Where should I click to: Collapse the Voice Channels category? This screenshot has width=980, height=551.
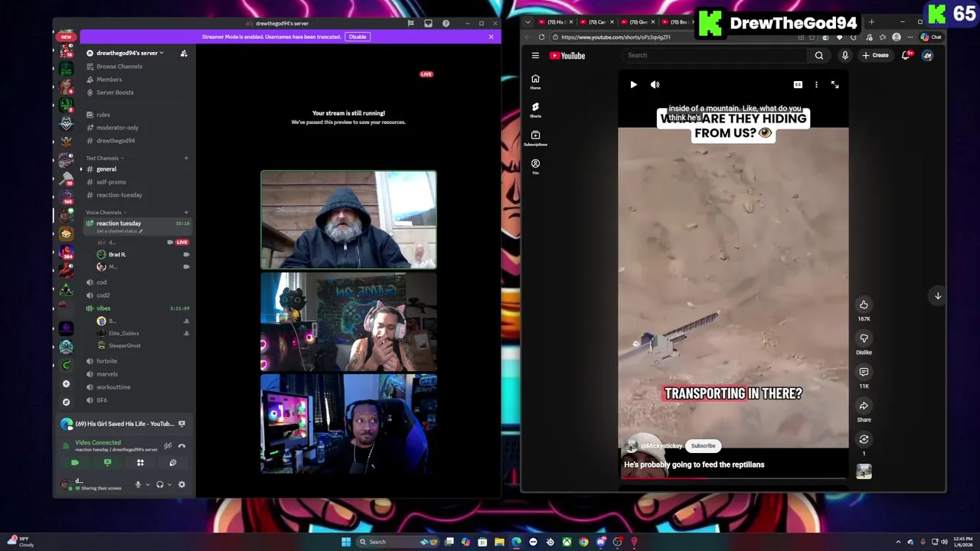pos(106,212)
